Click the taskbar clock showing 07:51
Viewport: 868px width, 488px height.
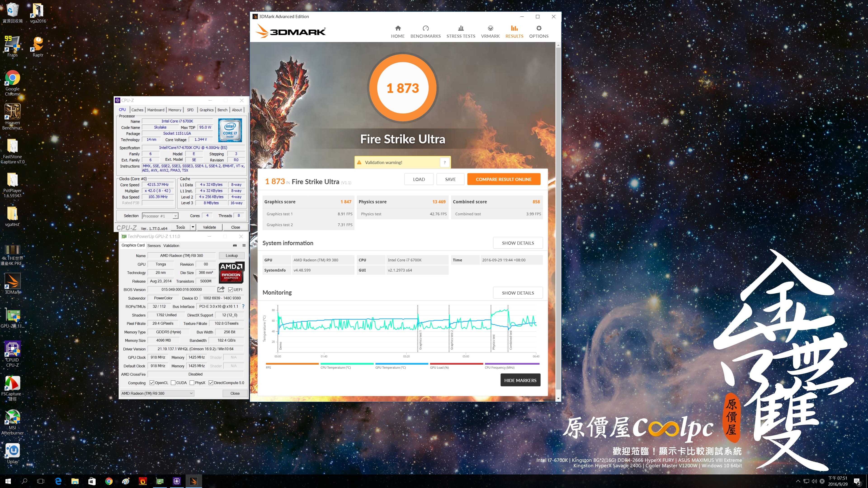point(838,481)
